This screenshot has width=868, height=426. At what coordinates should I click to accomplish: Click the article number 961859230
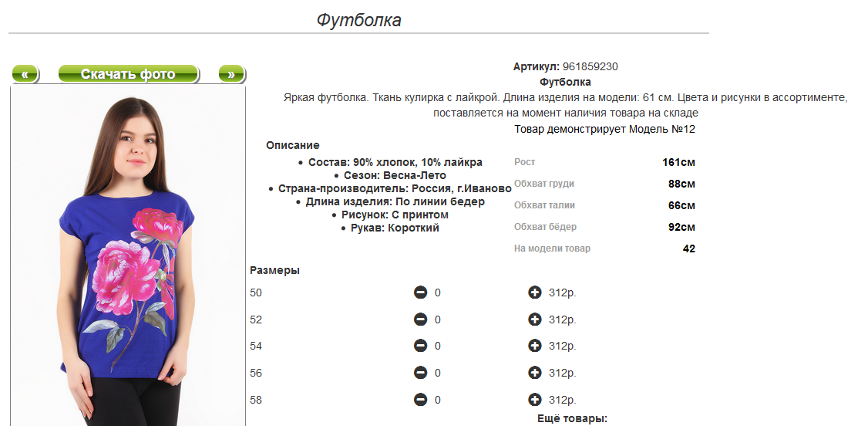[590, 67]
